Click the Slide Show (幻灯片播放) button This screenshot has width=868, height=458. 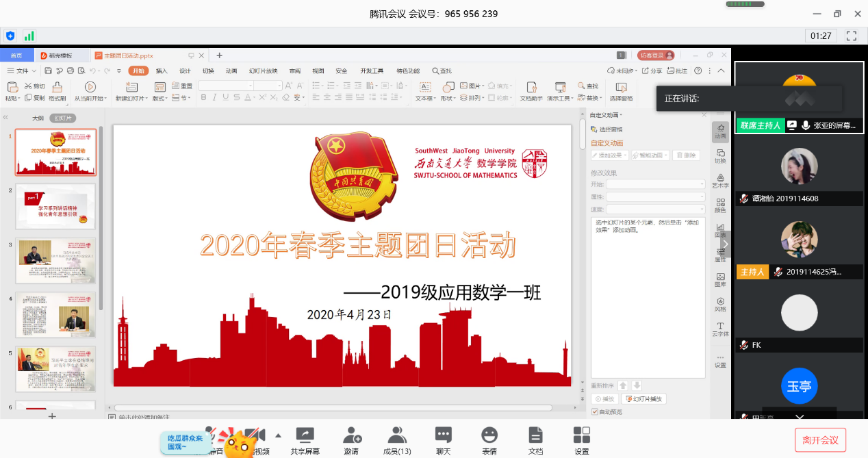tap(644, 398)
